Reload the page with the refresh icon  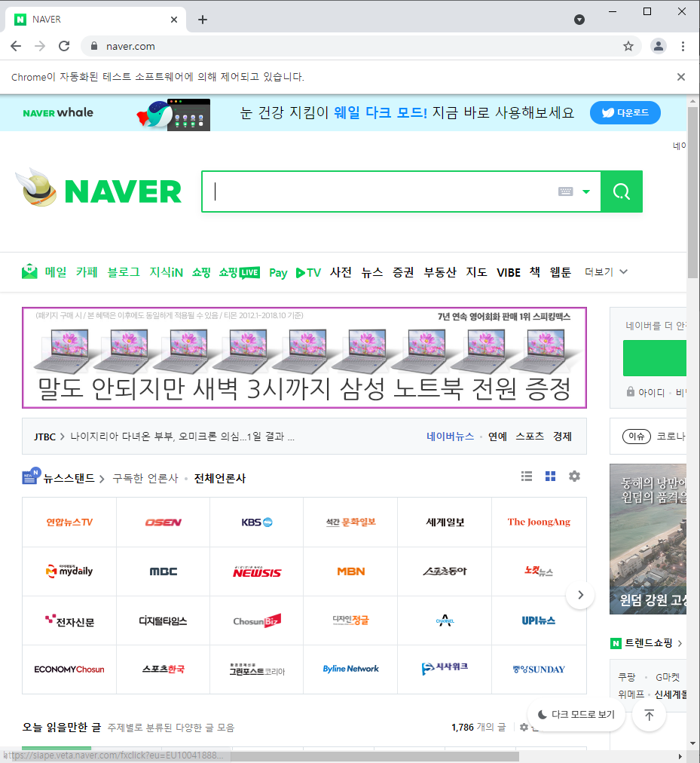click(x=64, y=46)
